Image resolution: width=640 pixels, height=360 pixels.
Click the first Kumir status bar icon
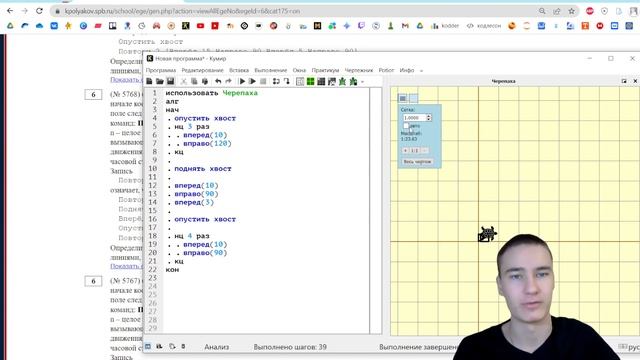click(x=148, y=347)
